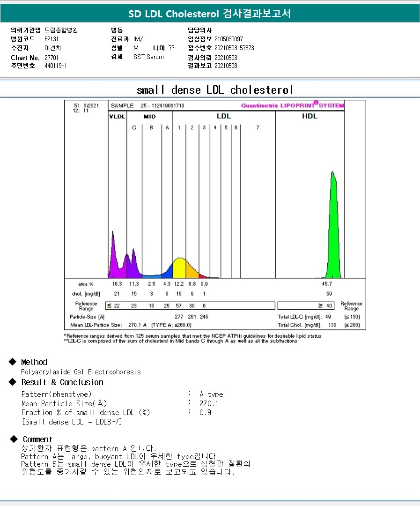Select comment line "상기환자 표현형은 pattern A 입니다."
The height and width of the screenshot is (506, 420).
88,448
